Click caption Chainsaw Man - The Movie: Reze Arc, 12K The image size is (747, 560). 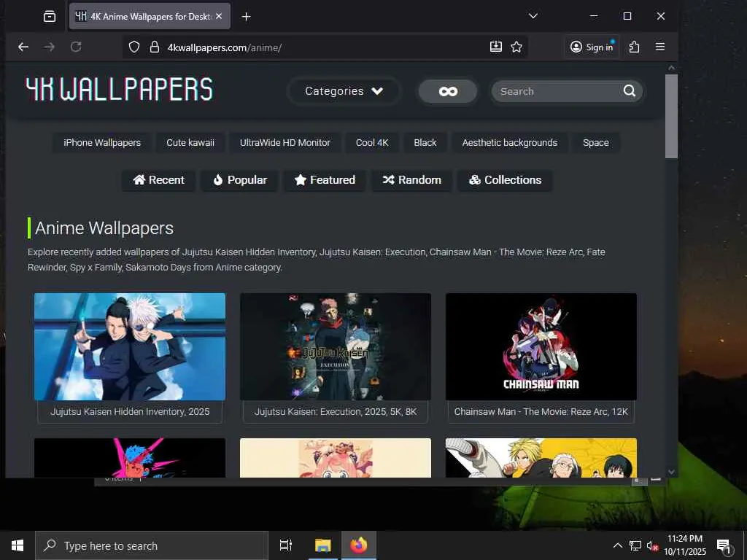[x=541, y=411]
